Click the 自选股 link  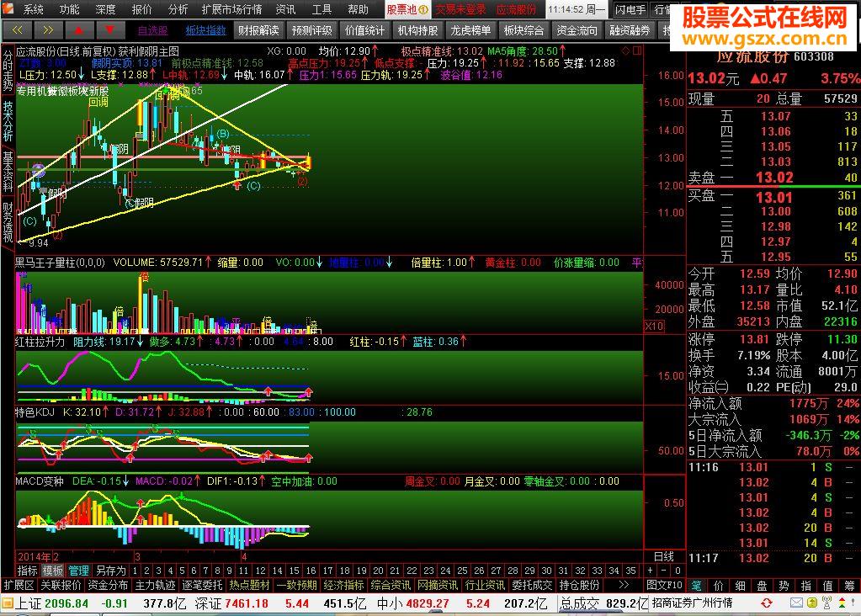[x=152, y=30]
